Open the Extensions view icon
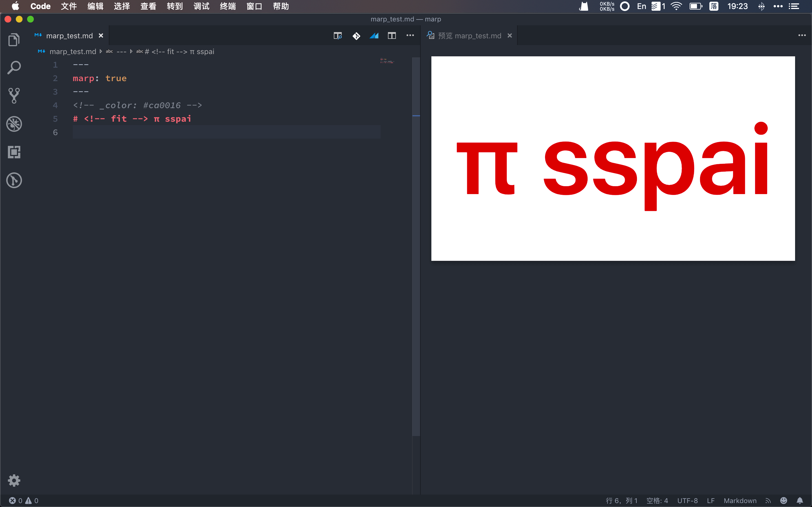 tap(14, 152)
